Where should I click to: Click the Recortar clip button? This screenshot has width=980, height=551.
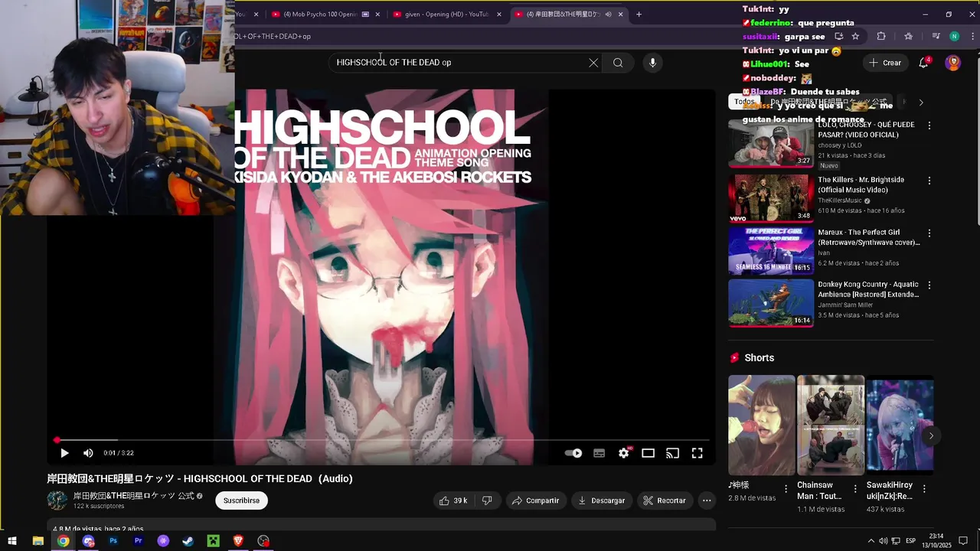tap(664, 500)
